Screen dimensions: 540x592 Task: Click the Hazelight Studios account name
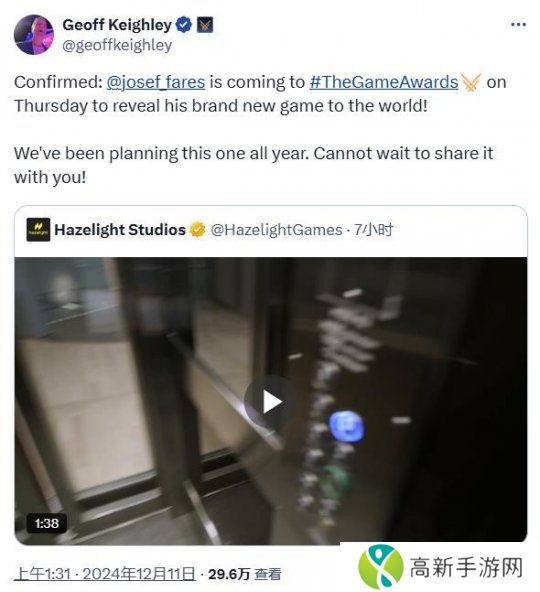coord(120,230)
